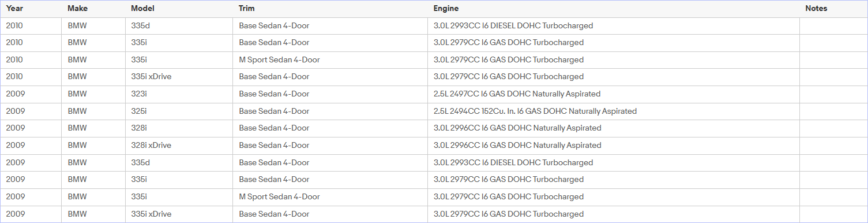Click the 3.0L 2996CC engine cell in 328i xDrive row
The image size is (868, 223).
click(613, 145)
